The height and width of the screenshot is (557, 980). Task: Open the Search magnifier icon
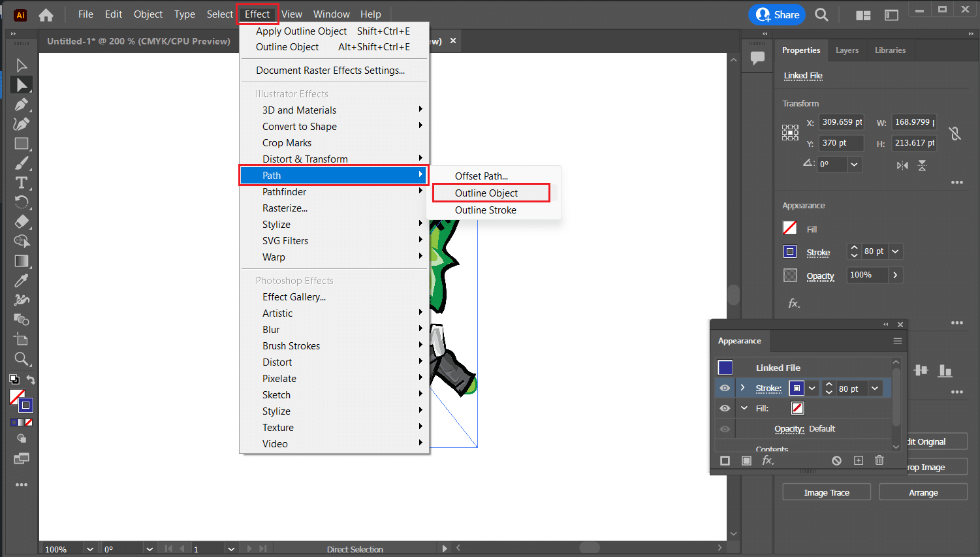pyautogui.click(x=821, y=14)
